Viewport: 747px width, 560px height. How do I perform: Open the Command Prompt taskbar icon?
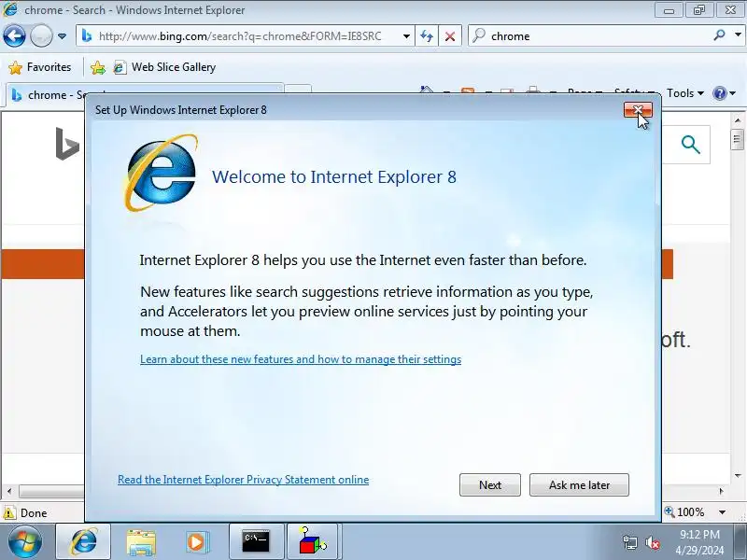click(256, 541)
